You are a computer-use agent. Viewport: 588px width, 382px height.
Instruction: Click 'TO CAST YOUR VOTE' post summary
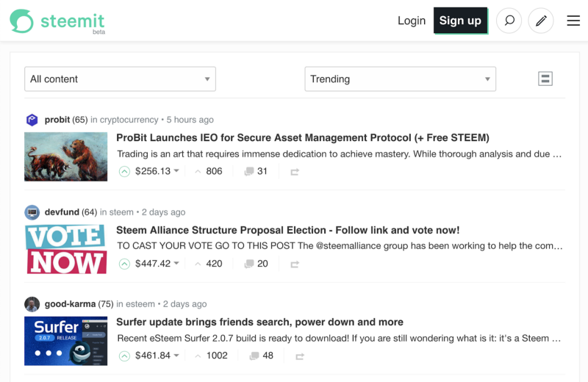[x=340, y=246]
